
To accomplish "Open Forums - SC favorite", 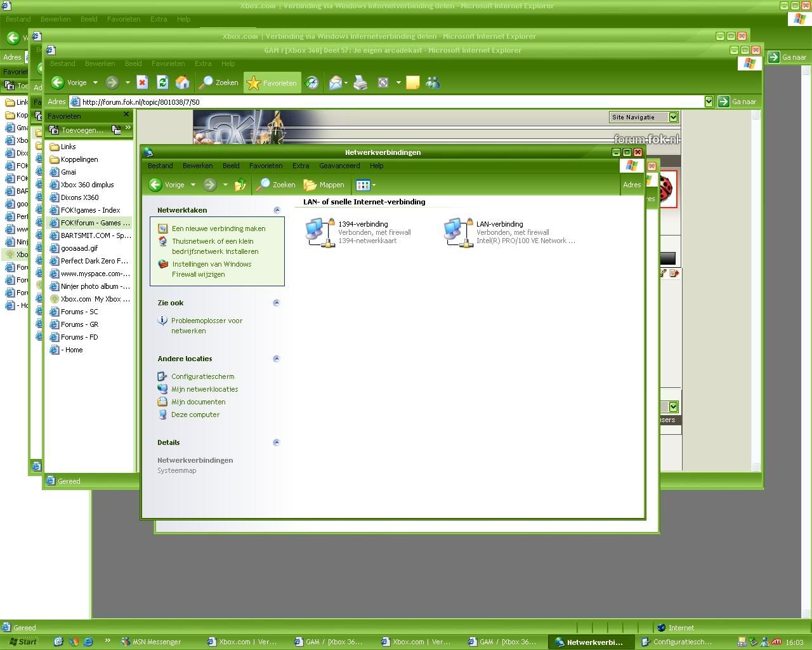I will pos(74,312).
